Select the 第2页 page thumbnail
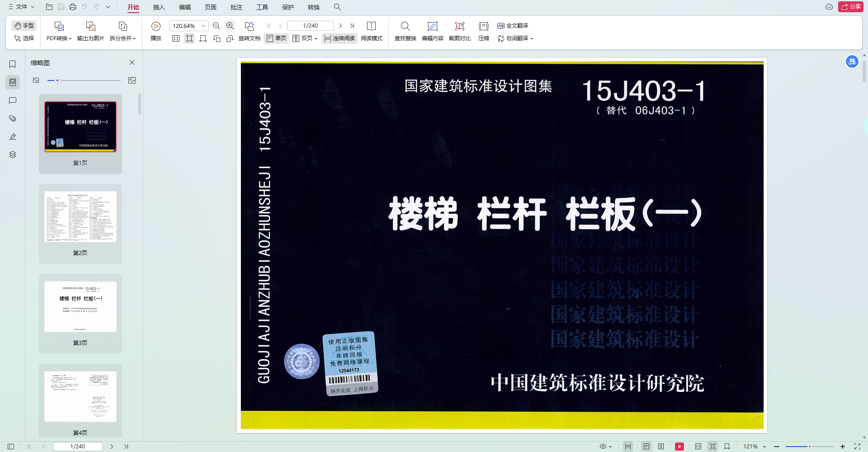868x452 pixels. (80, 217)
